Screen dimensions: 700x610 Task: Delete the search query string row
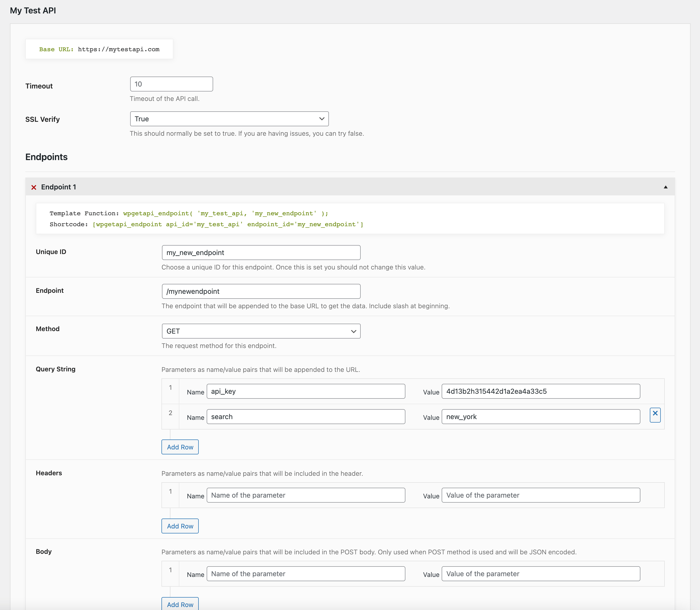tap(655, 415)
